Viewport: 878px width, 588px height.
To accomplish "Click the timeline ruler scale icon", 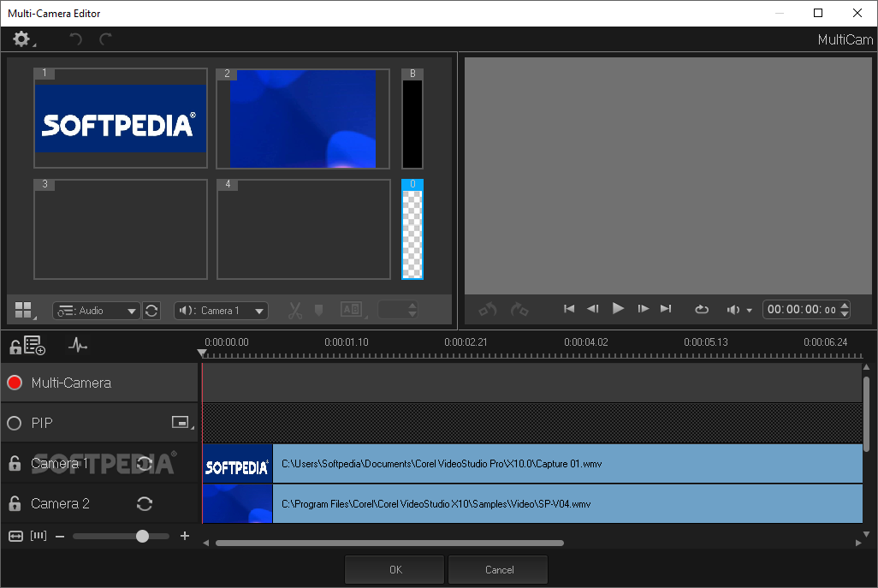I will 39,536.
